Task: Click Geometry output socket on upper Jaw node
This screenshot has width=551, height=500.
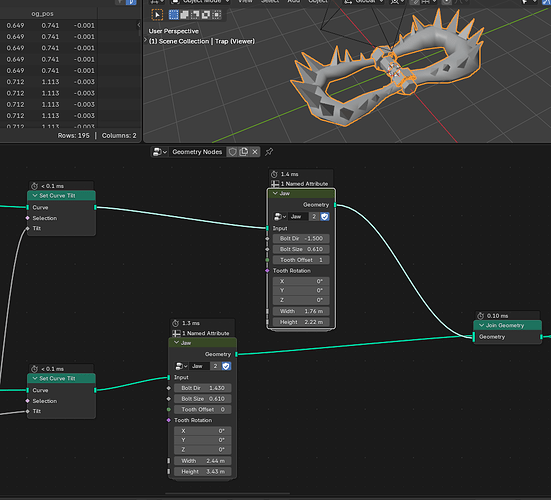Action: pyautogui.click(x=335, y=205)
